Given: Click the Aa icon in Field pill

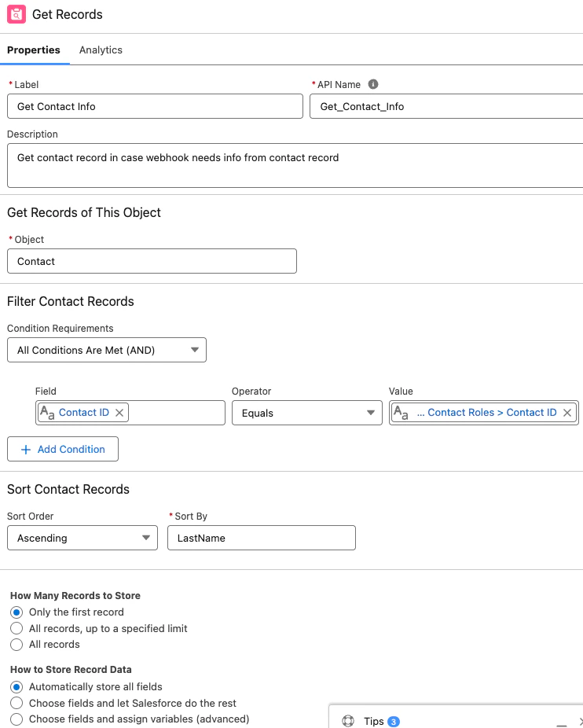Looking at the screenshot, I should [x=47, y=412].
